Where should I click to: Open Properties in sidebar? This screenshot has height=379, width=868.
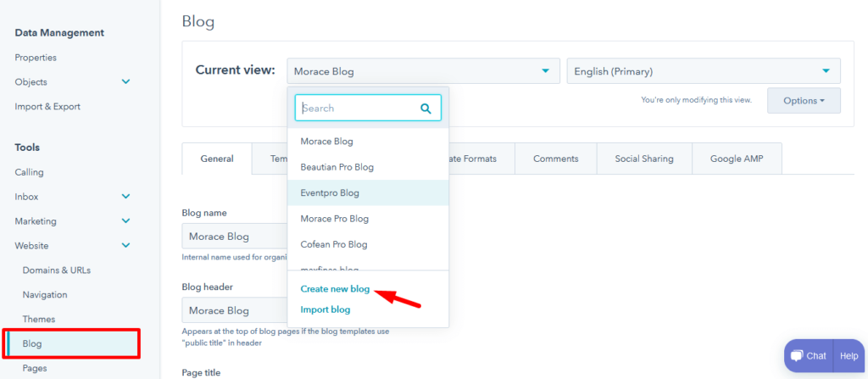pyautogui.click(x=36, y=58)
